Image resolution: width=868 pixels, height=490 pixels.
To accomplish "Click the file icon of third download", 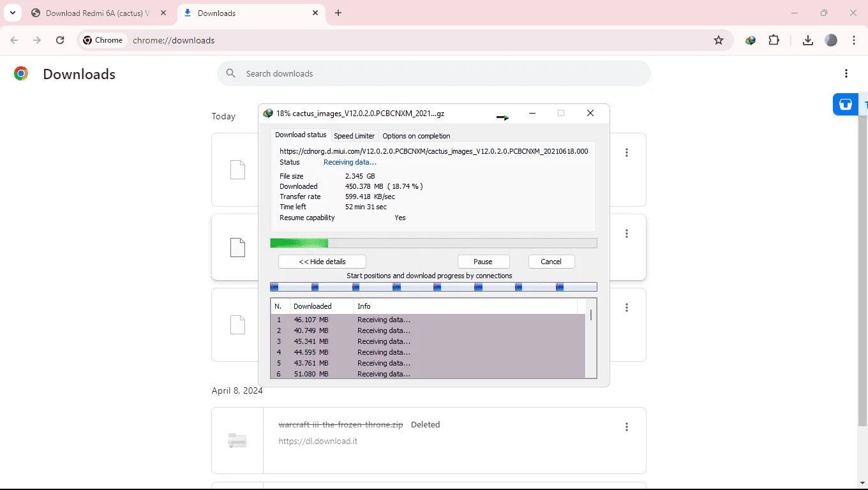I will click(x=237, y=325).
